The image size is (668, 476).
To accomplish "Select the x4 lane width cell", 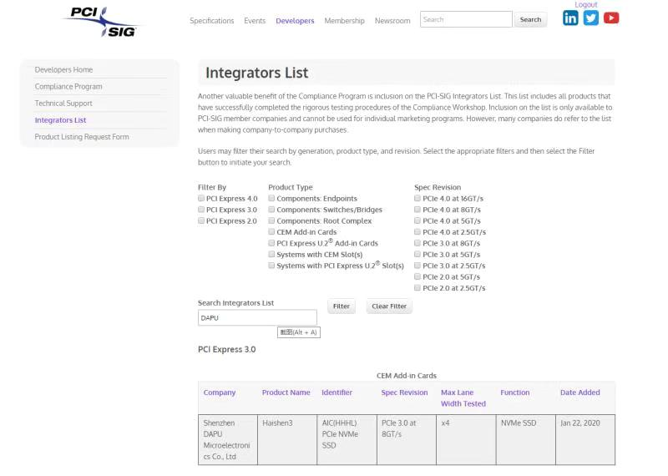I will coord(466,439).
